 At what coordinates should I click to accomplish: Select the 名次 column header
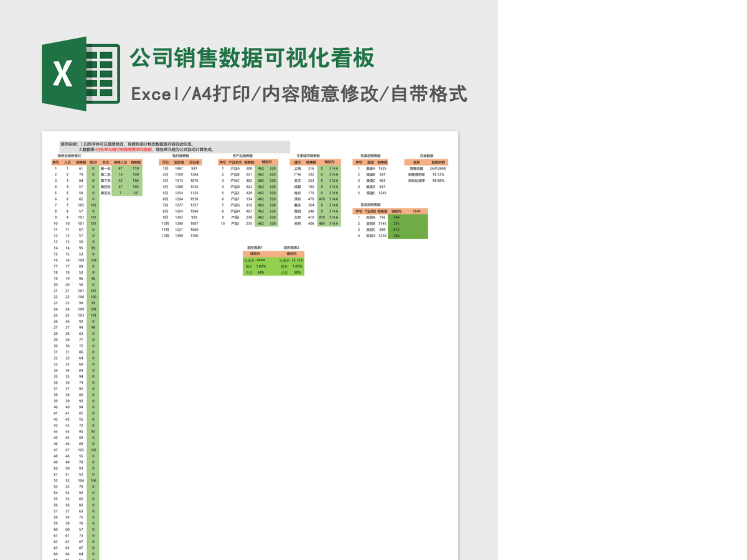tap(105, 162)
